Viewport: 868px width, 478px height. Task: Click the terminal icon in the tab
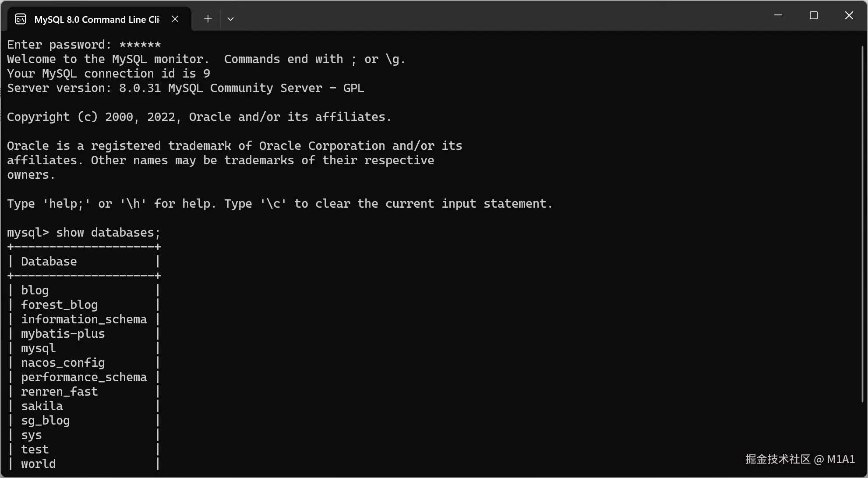point(21,19)
